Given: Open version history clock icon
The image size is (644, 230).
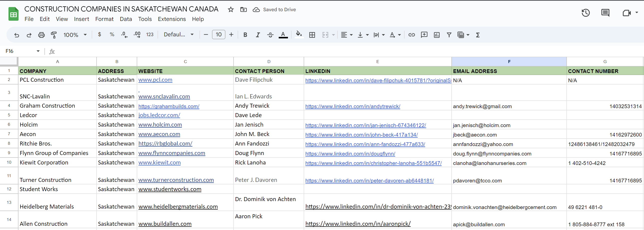Looking at the screenshot, I should click(586, 13).
